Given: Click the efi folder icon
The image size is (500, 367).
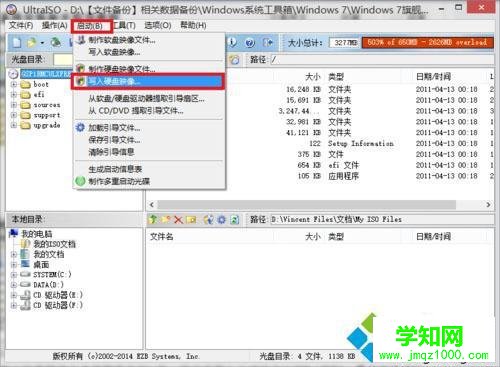Looking at the screenshot, I should coord(25,95).
